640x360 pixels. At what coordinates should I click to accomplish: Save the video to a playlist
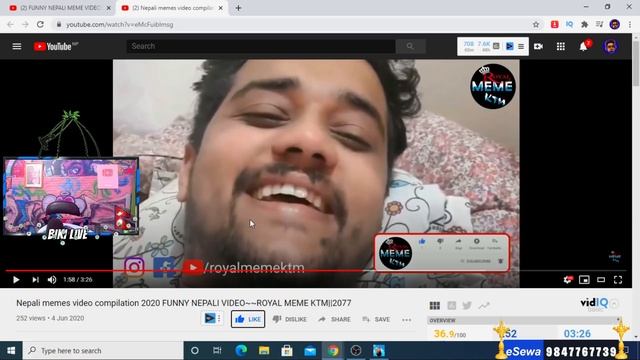click(x=376, y=319)
